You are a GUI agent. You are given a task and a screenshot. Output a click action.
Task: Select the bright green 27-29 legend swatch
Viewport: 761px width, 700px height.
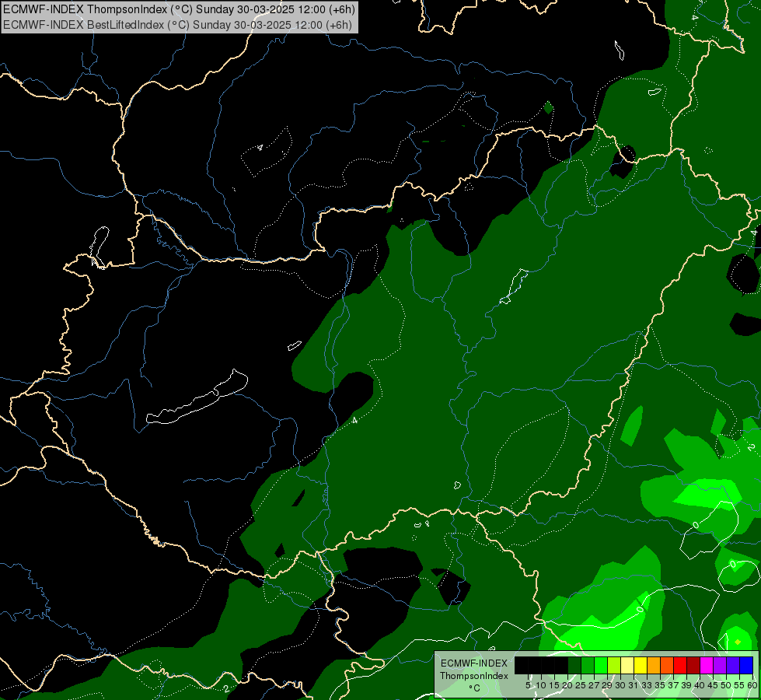point(601,666)
